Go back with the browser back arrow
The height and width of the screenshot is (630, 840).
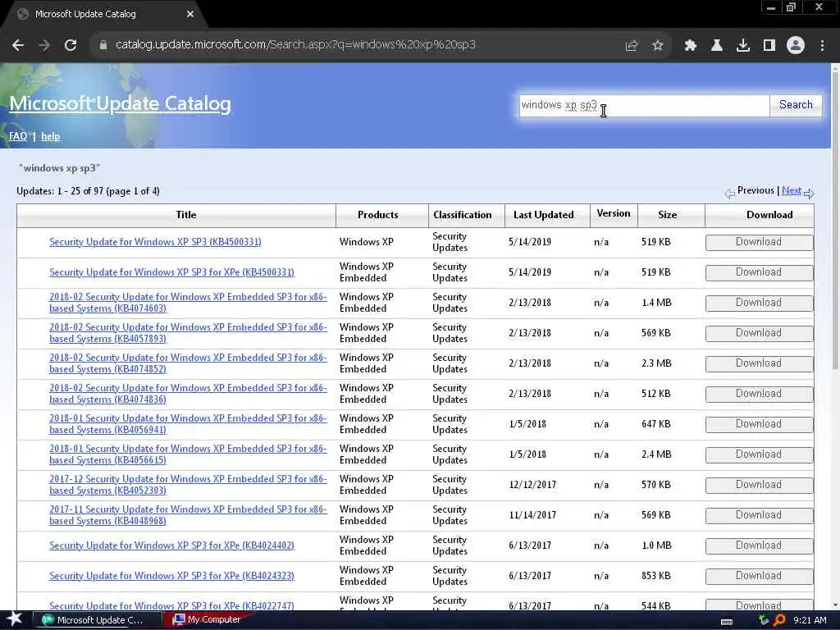pos(18,46)
